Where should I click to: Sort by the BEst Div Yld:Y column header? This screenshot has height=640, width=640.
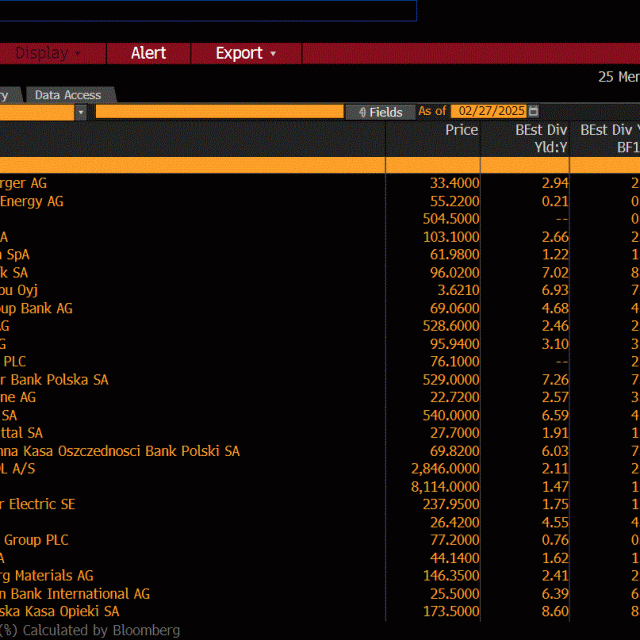tap(541, 138)
